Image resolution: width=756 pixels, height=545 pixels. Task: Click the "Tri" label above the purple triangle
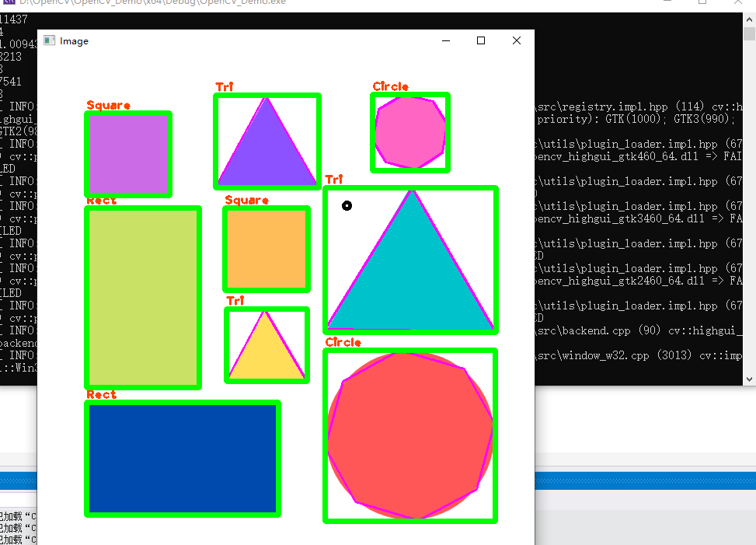tap(225, 87)
